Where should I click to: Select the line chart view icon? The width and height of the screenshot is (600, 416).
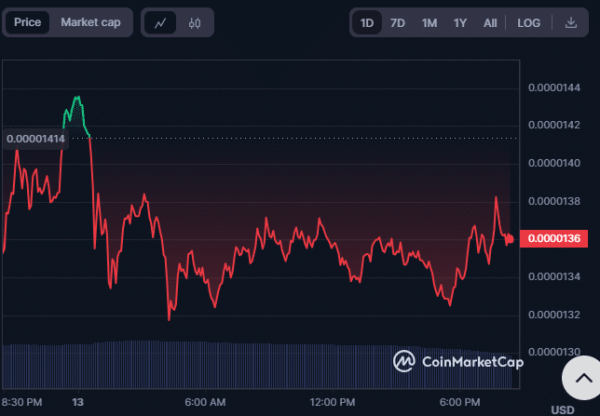click(160, 23)
